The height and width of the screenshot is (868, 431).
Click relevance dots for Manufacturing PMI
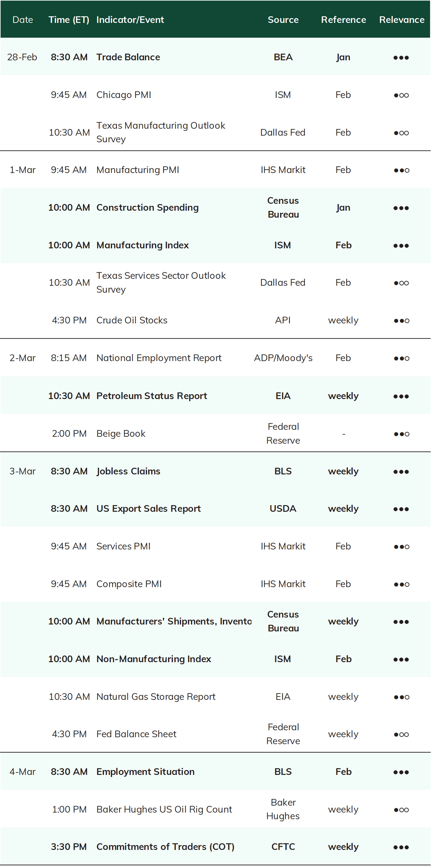[401, 170]
